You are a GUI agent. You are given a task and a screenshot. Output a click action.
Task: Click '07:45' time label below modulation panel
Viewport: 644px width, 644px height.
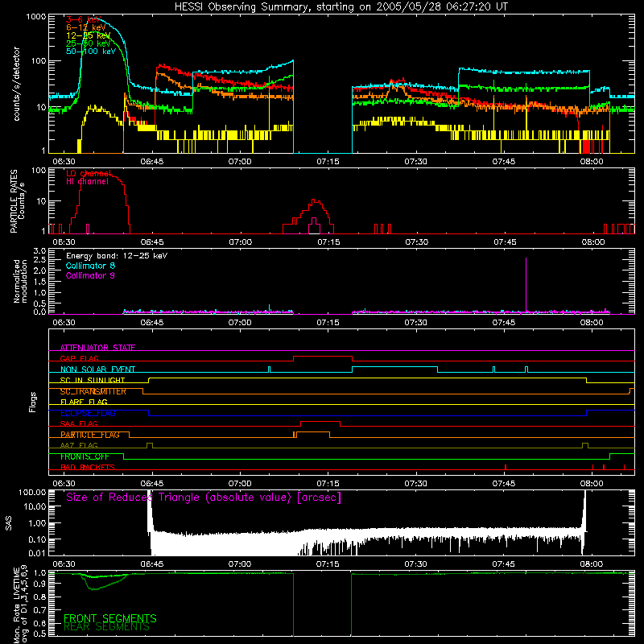pyautogui.click(x=504, y=323)
